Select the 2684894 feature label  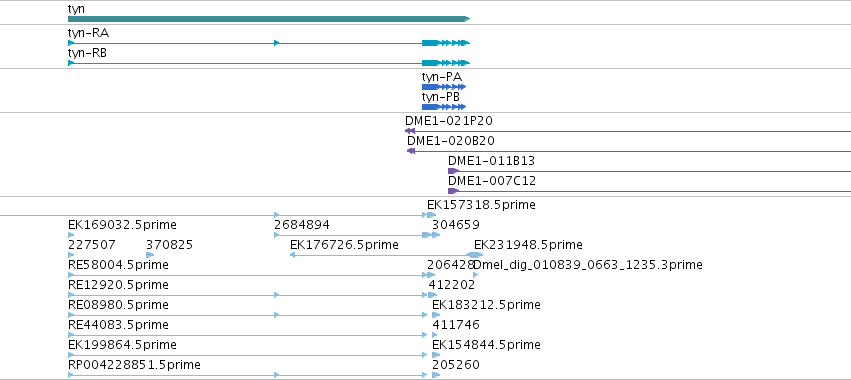coord(302,225)
